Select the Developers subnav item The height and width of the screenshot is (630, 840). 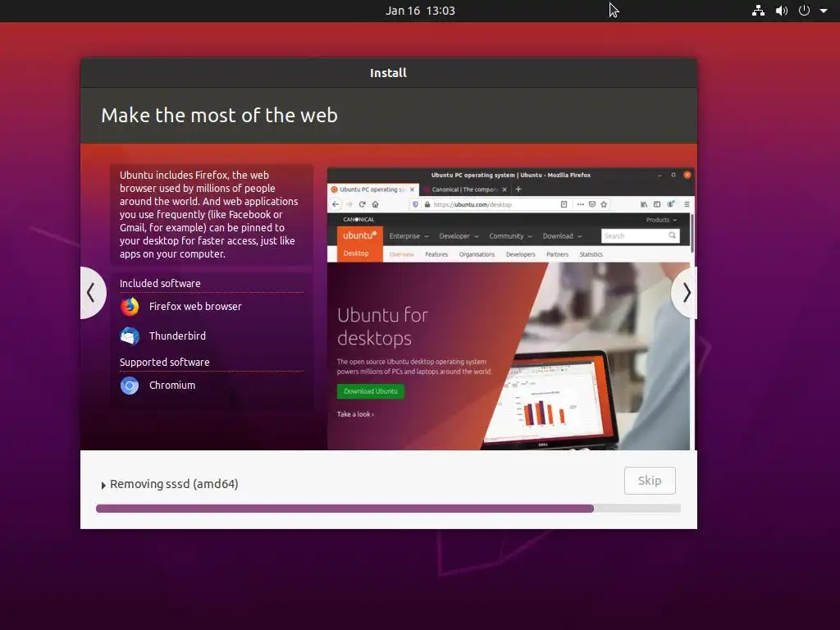click(x=520, y=254)
